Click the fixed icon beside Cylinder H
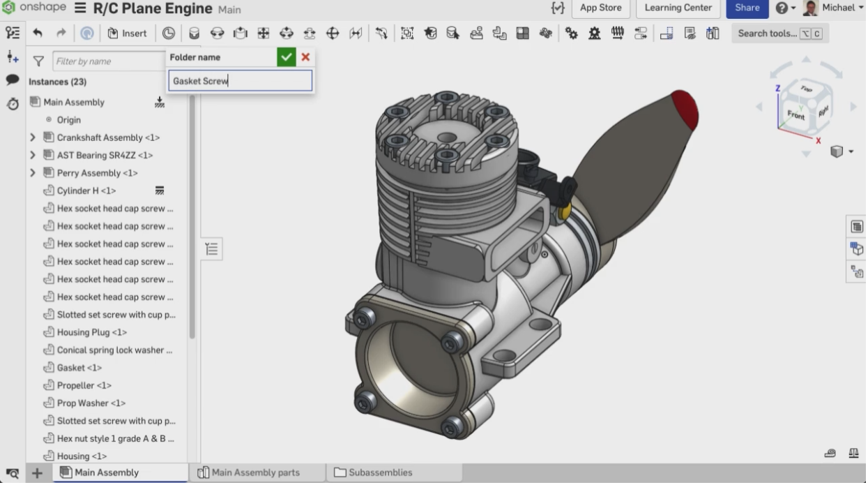868x485 pixels. click(160, 191)
